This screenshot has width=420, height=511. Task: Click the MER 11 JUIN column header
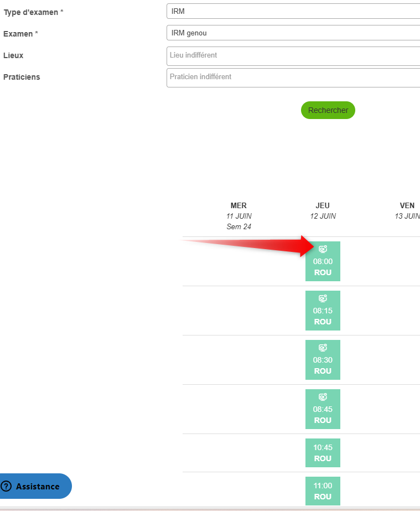239,216
